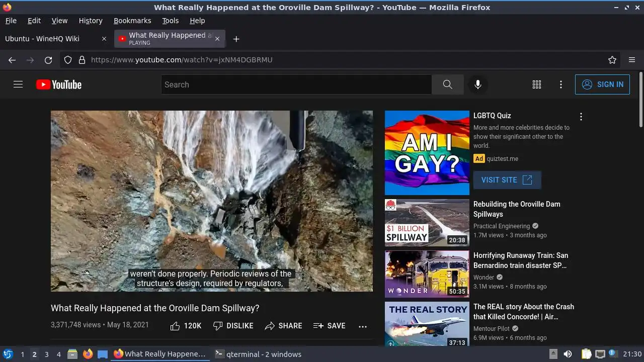Click the search magnifier button

(x=447, y=84)
